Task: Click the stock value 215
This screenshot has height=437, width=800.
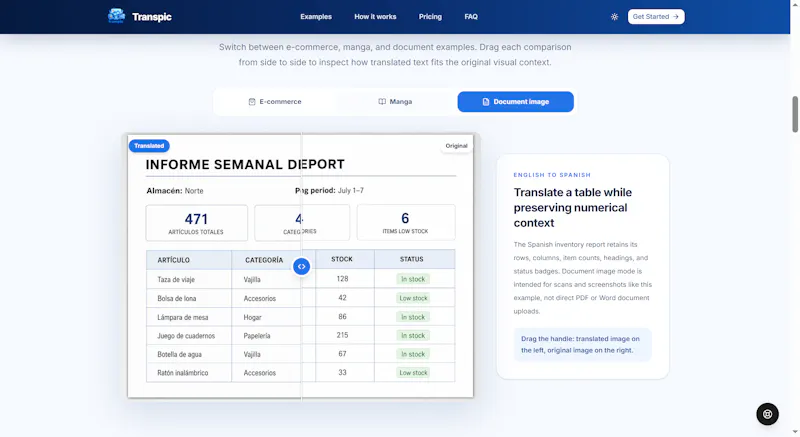Action: point(342,335)
